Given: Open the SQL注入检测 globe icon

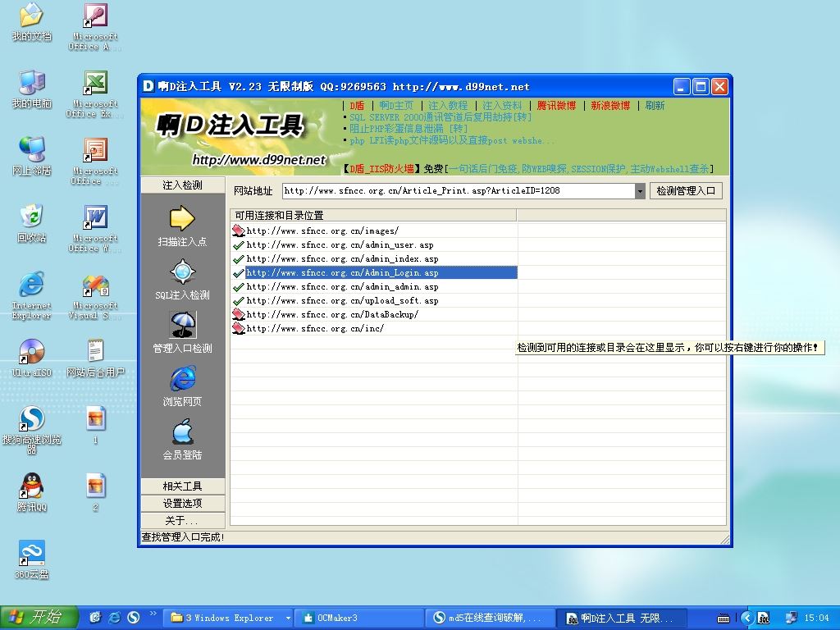Looking at the screenshot, I should [182, 272].
